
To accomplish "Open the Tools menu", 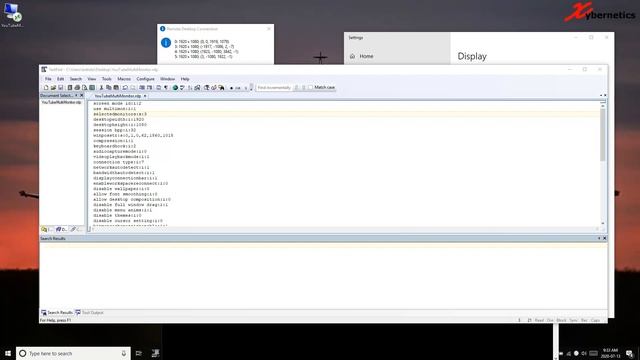I will coord(107,79).
